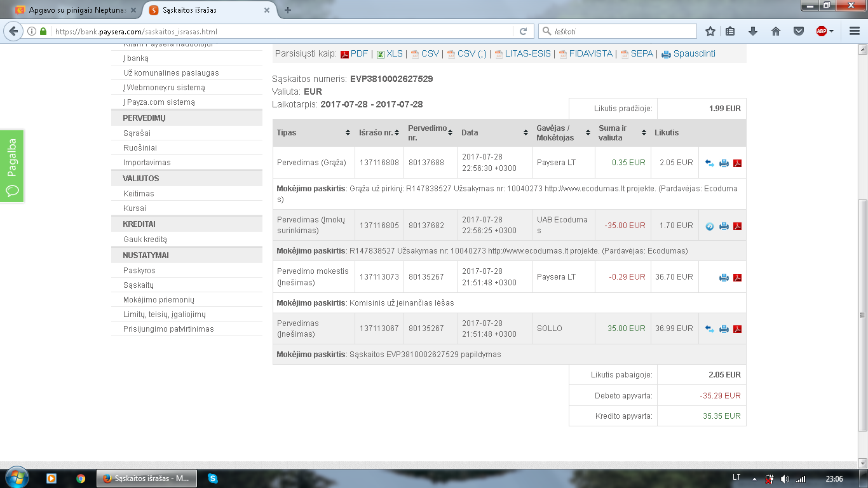Open the Firefox hamburger menu
The width and height of the screenshot is (868, 488).
pos(854,31)
